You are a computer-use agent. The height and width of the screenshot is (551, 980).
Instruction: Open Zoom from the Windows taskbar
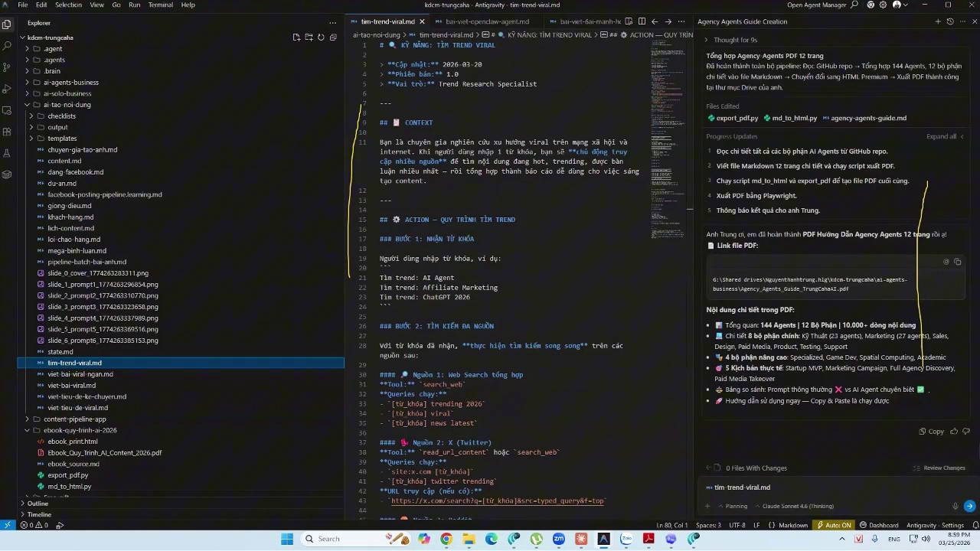pos(559,539)
